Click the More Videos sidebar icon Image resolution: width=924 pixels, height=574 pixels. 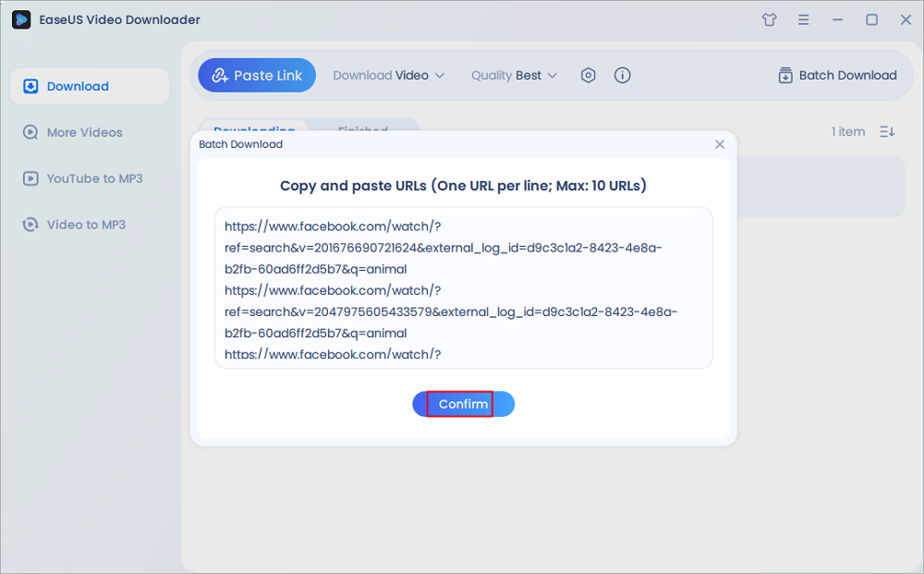[x=30, y=132]
